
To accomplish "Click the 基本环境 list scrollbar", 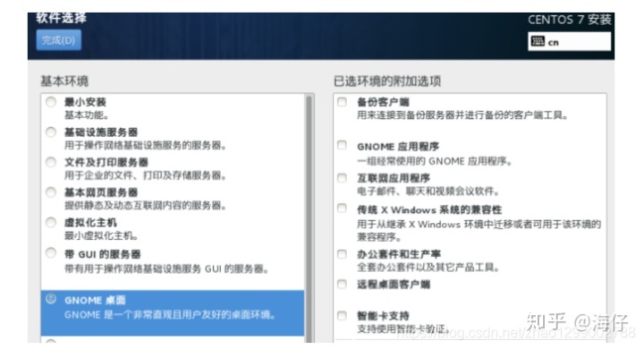I will (309, 217).
